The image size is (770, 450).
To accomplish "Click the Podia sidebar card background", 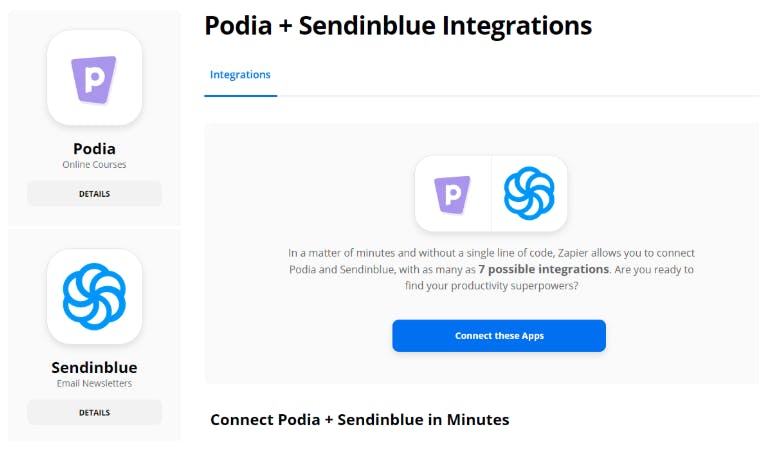I will [x=94, y=118].
